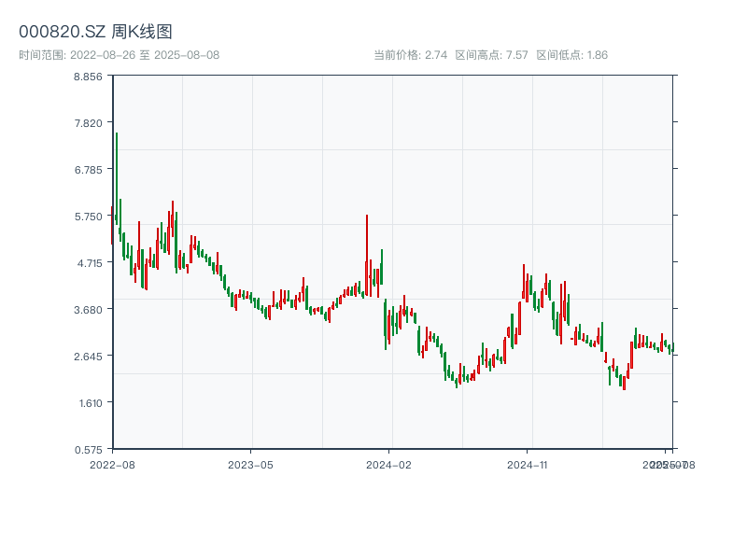Select the time range text 2022-08-26 至 2025-08-08
The image size is (747, 560).
(145, 55)
